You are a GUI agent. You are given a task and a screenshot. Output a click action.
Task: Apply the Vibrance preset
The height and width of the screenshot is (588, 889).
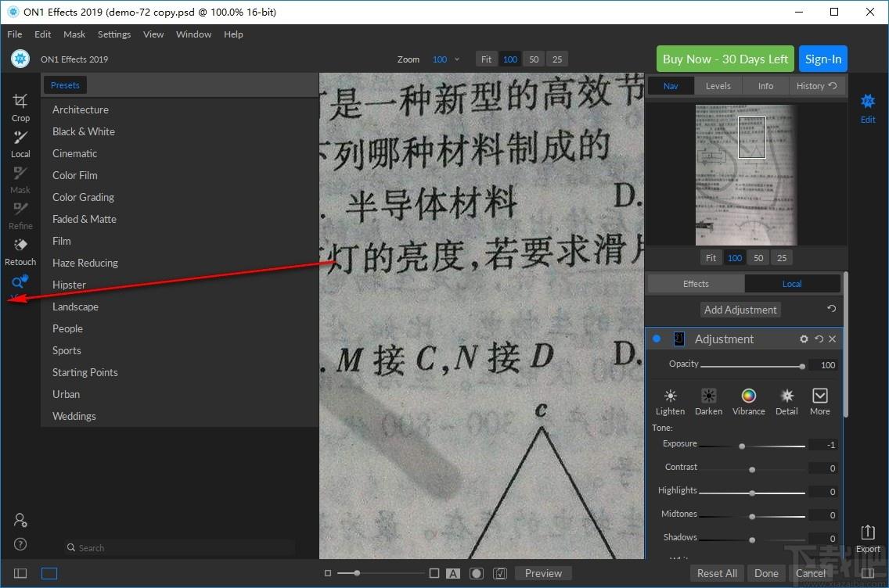click(748, 402)
